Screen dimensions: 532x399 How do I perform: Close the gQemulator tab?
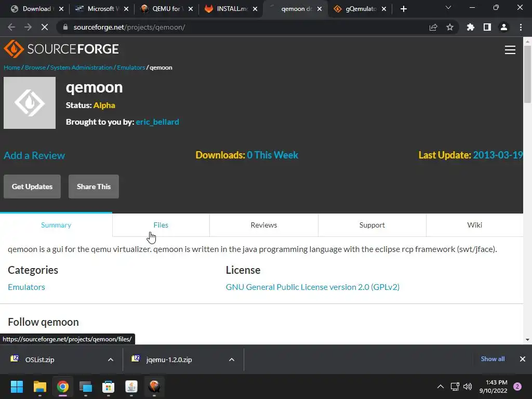pyautogui.click(x=384, y=9)
